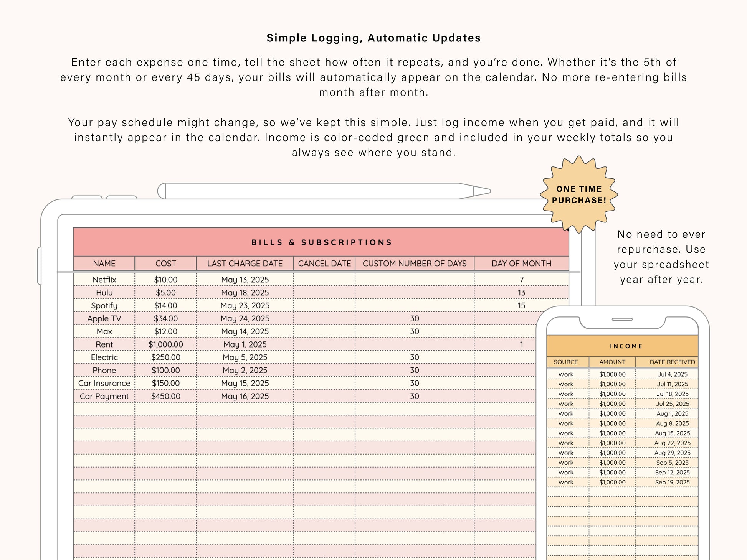Click the AMOUNT column header
Viewport: 747px width, 560px height.
tap(612, 362)
